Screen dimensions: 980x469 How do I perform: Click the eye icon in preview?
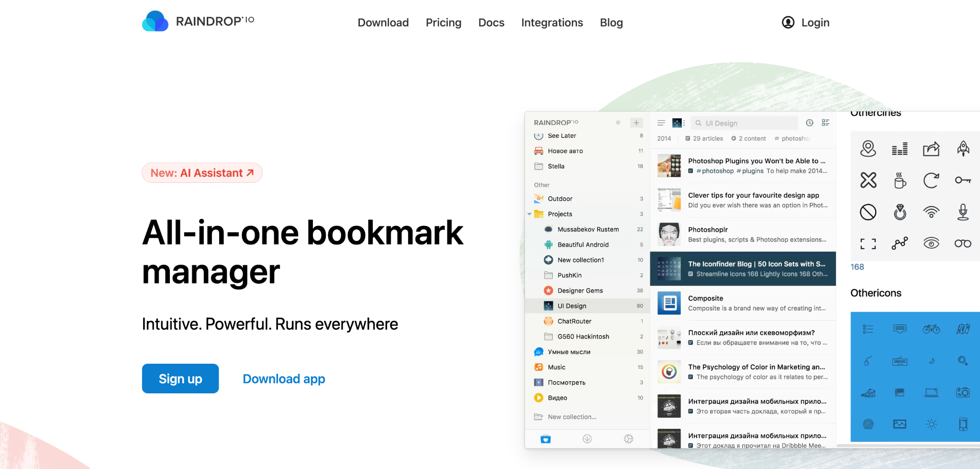tap(931, 243)
